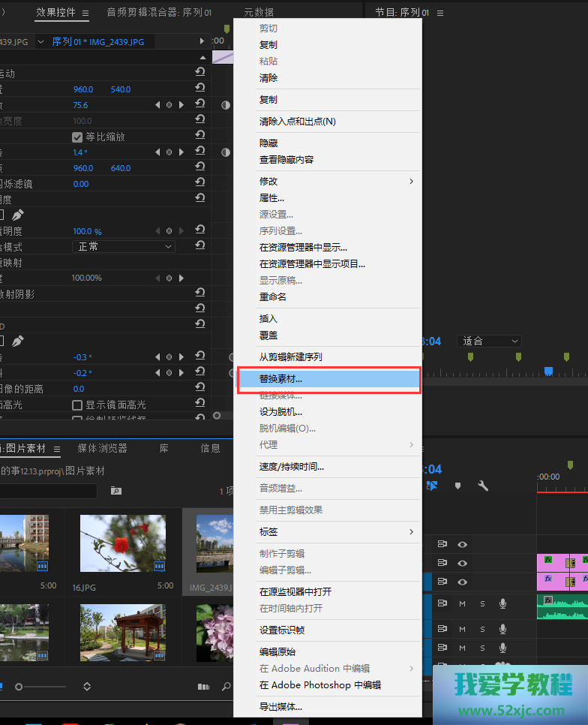Screen dimensions: 588x725
Task: Click the add marker icon in timeline
Action: [x=457, y=486]
